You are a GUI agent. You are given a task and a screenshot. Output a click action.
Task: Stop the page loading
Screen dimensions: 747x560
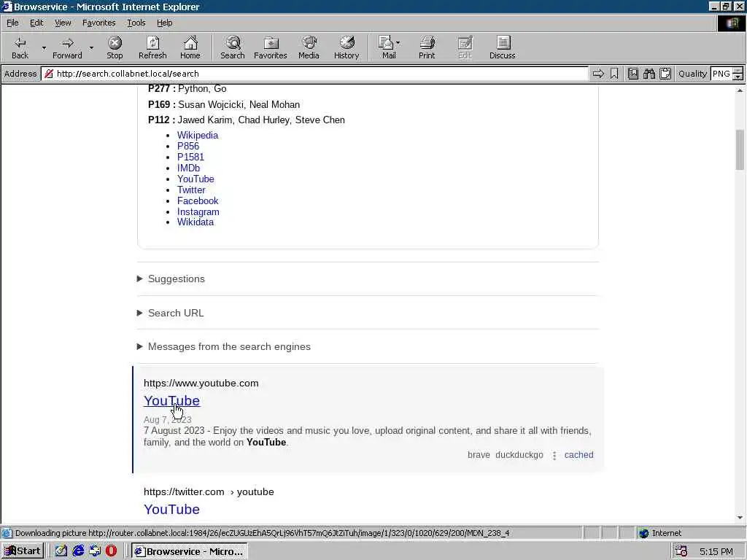(115, 47)
